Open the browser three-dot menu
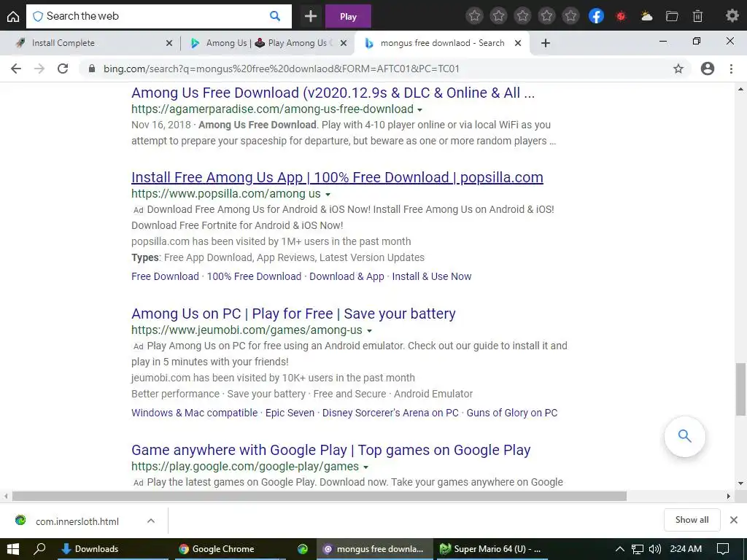 point(731,69)
